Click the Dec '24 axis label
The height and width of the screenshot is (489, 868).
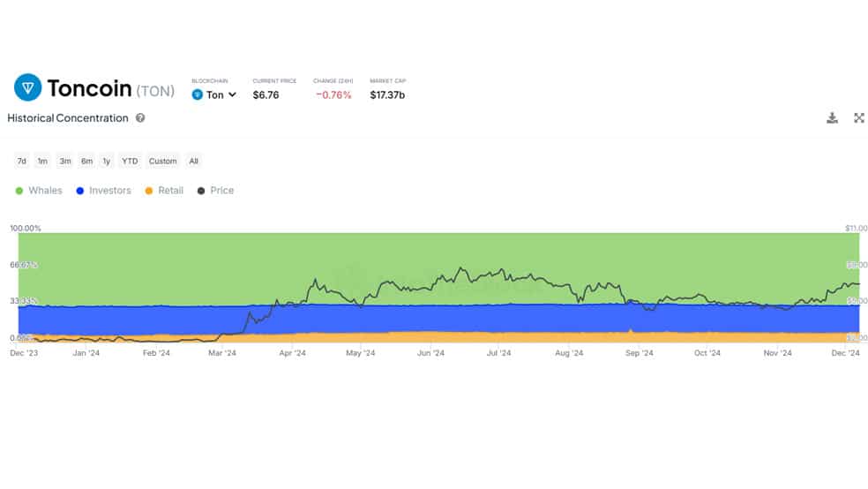(845, 353)
